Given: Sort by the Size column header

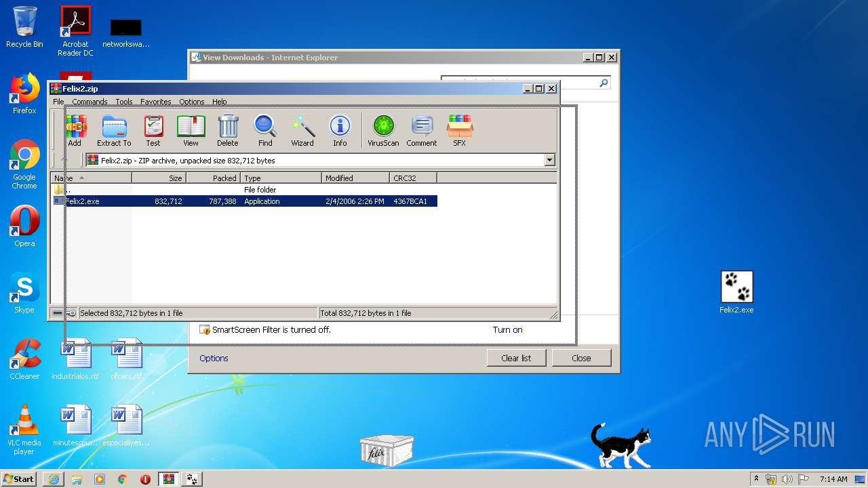Looking at the screenshot, I should click(x=159, y=178).
